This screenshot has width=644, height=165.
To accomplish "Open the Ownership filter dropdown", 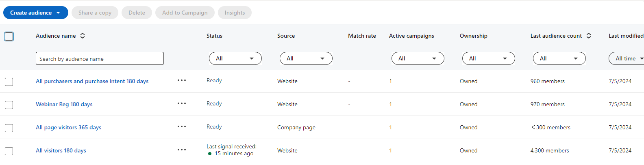I will pyautogui.click(x=489, y=58).
